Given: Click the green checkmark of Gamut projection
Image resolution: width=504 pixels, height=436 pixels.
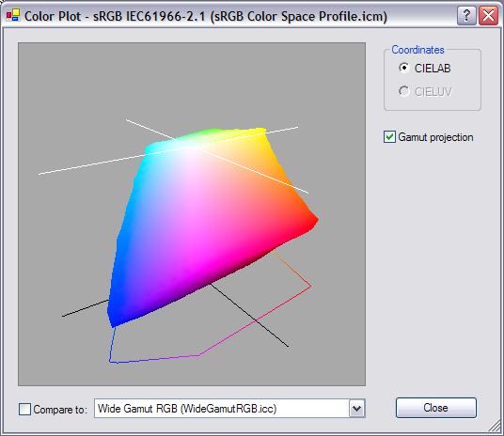Looking at the screenshot, I should tap(389, 137).
